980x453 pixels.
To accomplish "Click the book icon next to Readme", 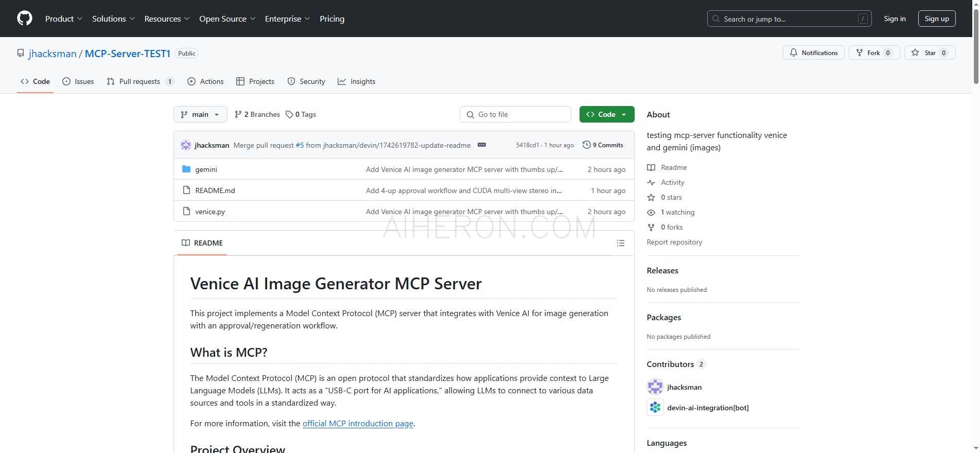I will tap(651, 167).
